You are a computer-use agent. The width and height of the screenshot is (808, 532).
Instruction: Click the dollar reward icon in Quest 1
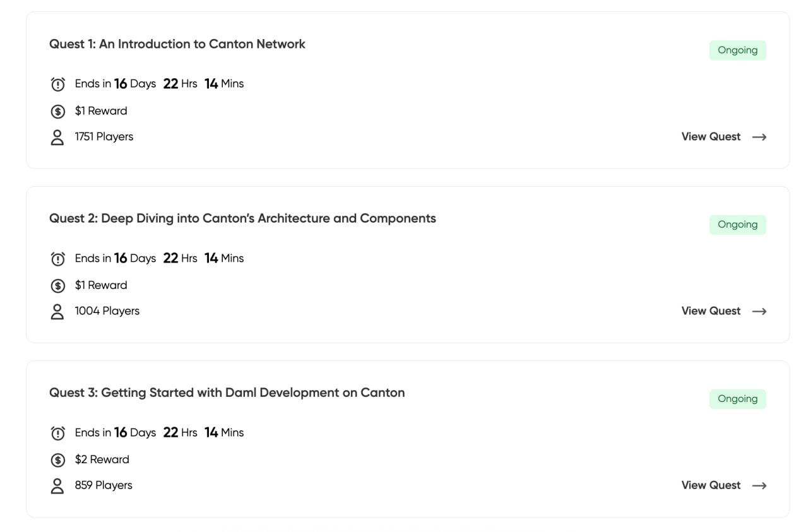[57, 112]
